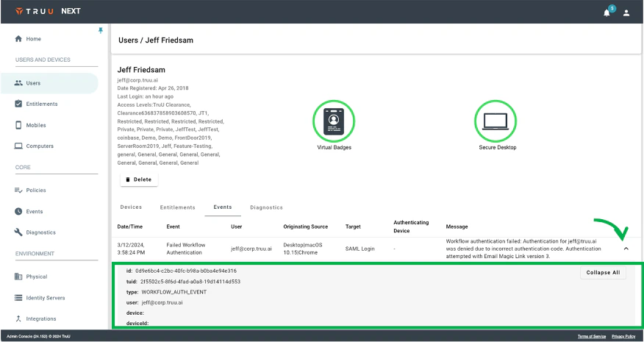Open Mobiles in the sidebar
This screenshot has height=342, width=644.
click(x=35, y=125)
